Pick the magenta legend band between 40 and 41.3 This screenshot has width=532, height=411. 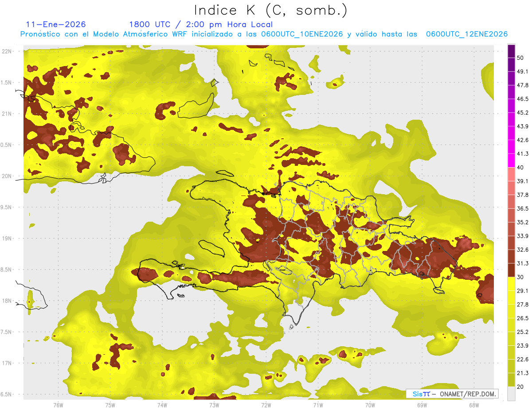[512, 160]
